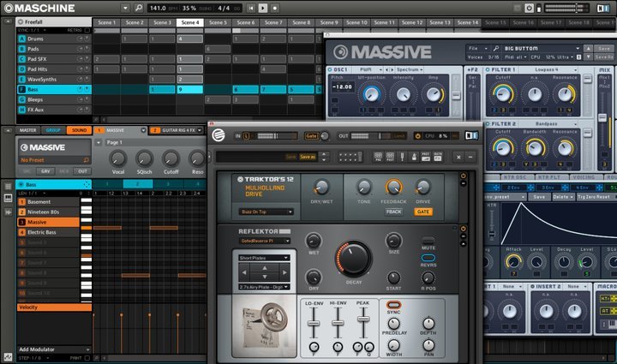
Task: Select the Scene 10 tab
Action: 356,22
